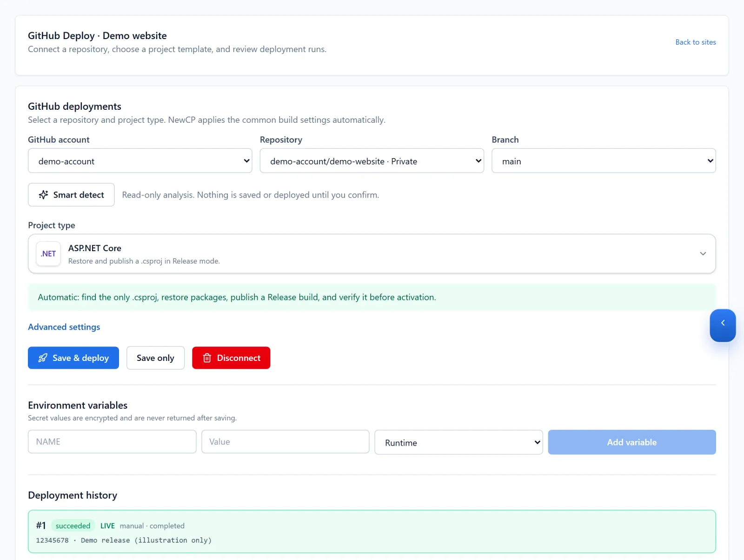Click the succeeded status badge

[73, 526]
